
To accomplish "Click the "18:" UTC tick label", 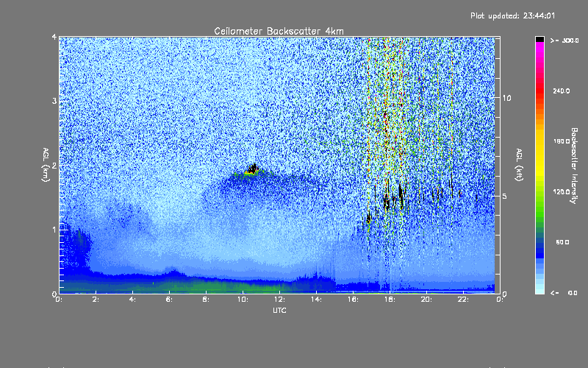I will 390,300.
